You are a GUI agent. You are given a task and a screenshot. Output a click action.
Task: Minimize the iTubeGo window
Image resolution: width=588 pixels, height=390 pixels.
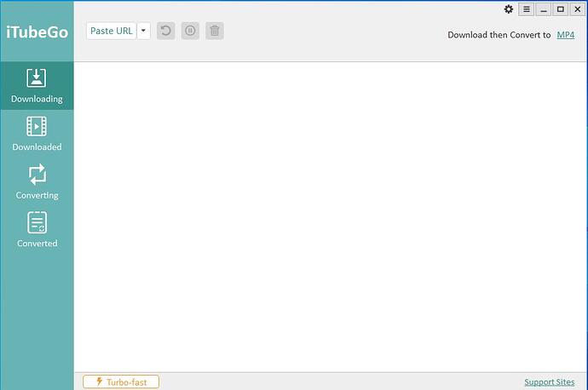click(544, 9)
